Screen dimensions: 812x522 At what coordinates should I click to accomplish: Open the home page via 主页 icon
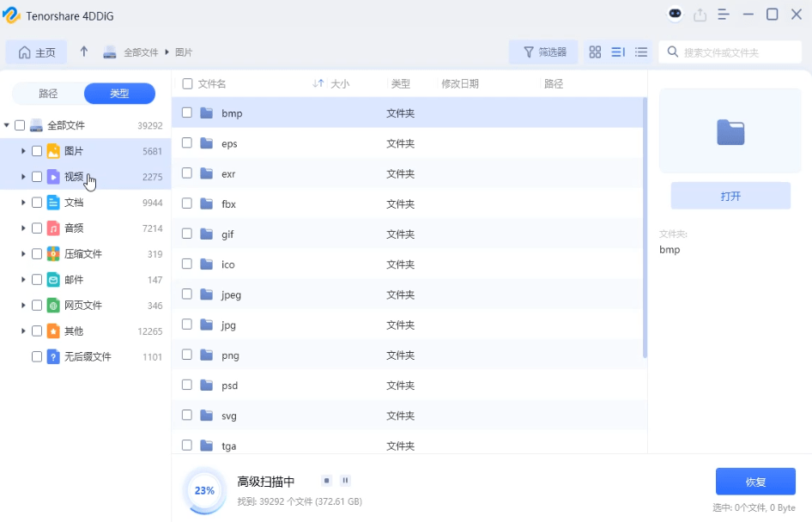(36, 52)
